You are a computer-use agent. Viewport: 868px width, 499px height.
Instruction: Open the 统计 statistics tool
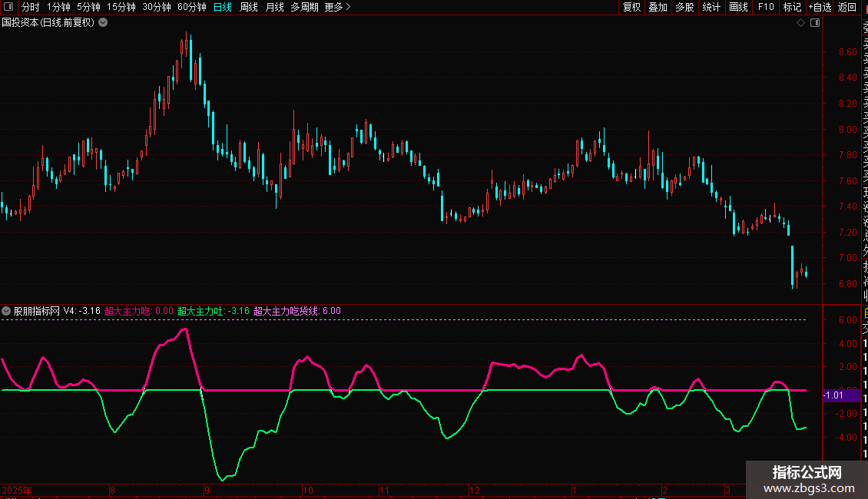(x=711, y=7)
